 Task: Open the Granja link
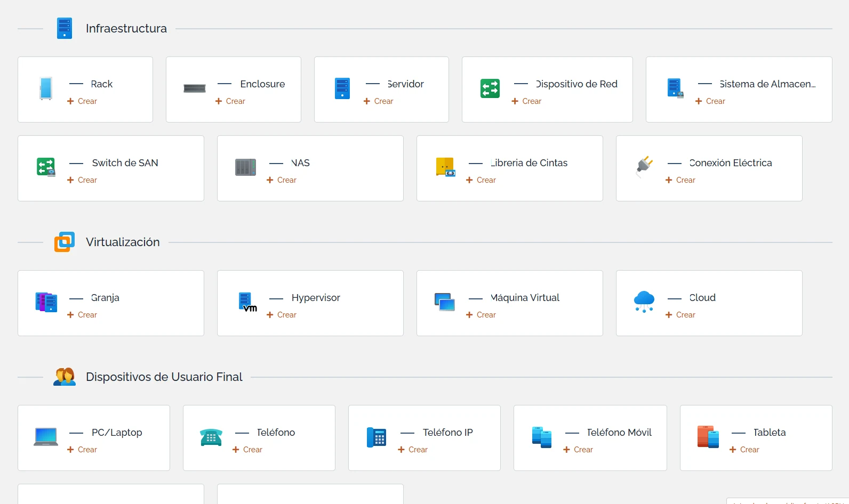(105, 297)
